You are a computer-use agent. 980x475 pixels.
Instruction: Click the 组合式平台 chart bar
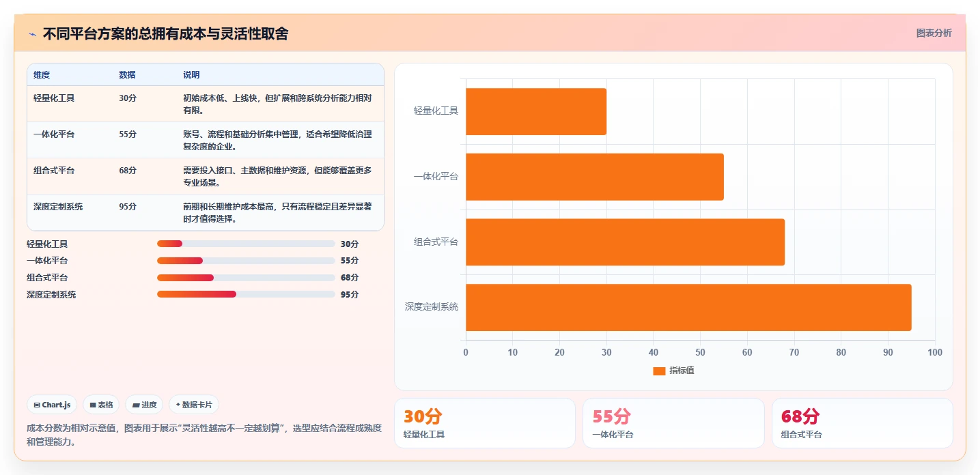point(625,242)
